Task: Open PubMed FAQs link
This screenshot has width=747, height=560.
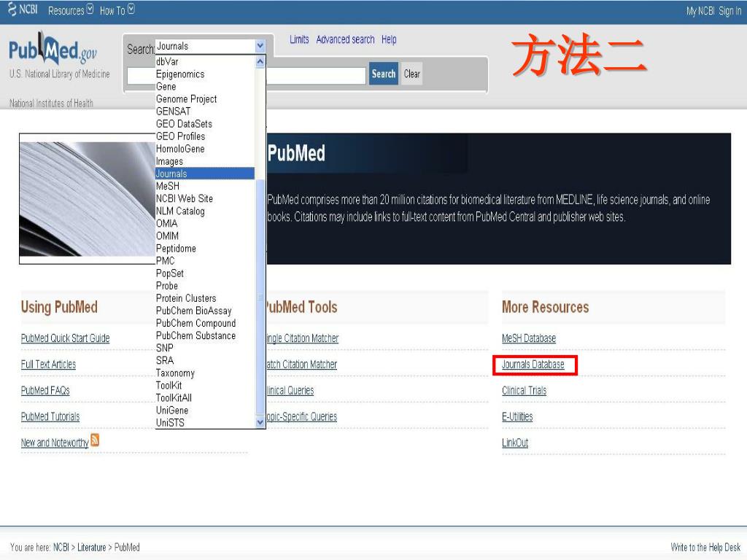Action: 45,391
